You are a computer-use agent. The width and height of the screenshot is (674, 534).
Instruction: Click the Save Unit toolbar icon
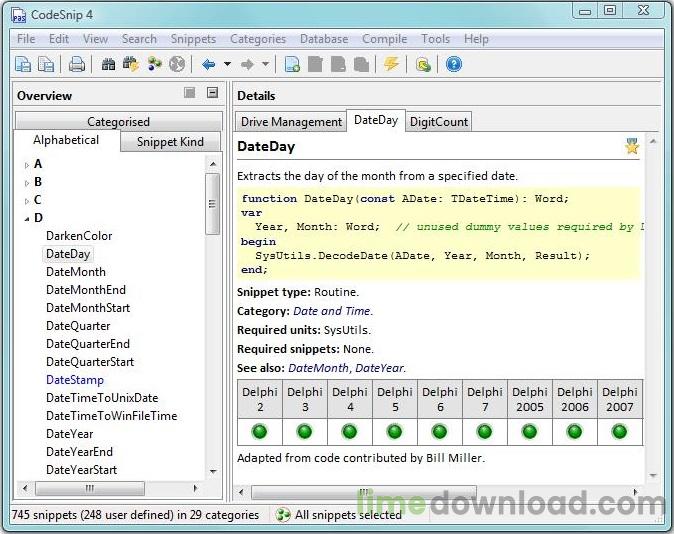46,64
